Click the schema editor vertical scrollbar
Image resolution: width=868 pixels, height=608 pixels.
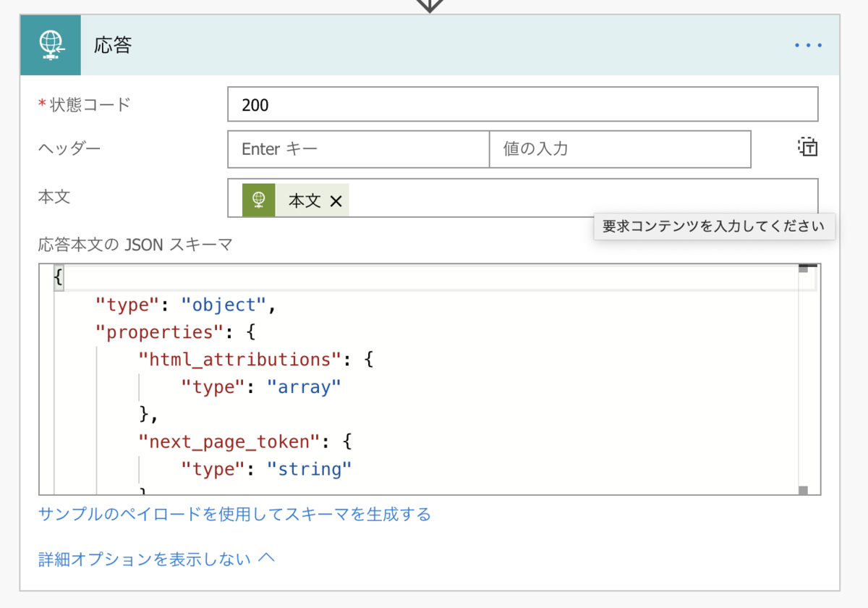tap(803, 379)
